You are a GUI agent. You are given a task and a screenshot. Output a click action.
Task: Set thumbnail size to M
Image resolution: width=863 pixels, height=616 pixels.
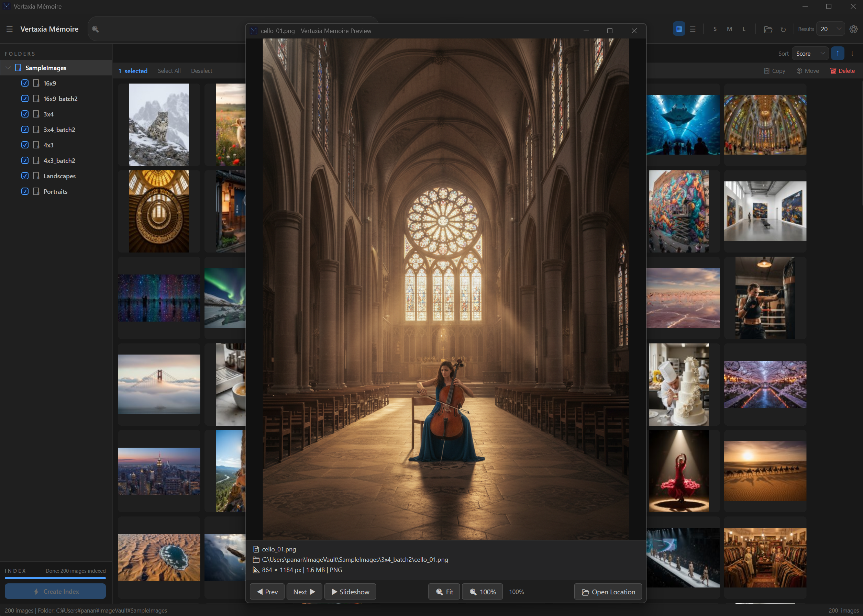point(729,29)
